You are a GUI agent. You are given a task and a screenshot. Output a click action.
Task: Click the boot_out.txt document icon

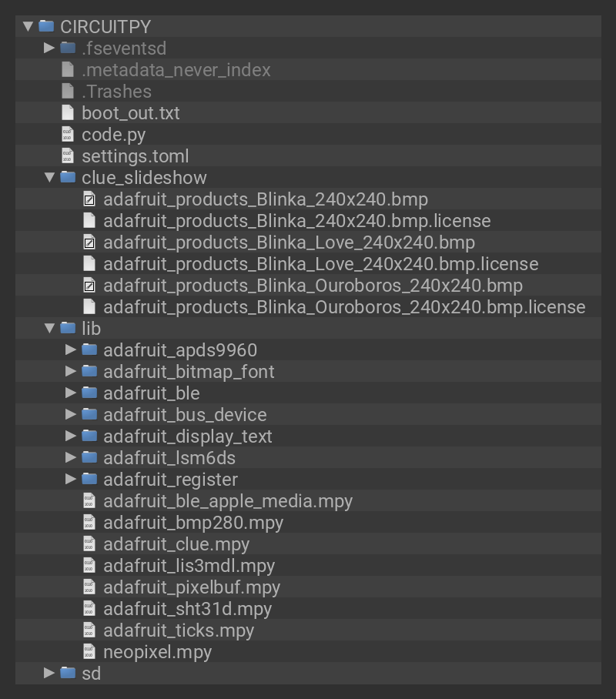point(69,113)
